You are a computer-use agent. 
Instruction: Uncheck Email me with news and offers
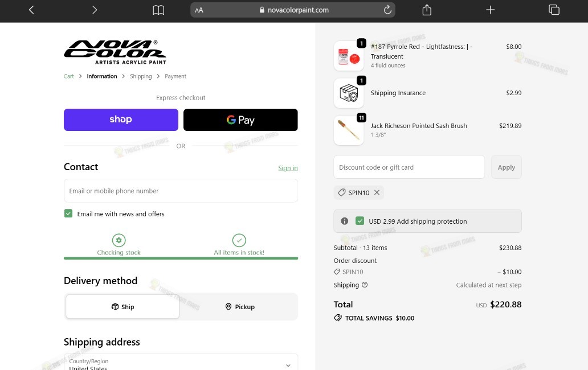point(68,213)
